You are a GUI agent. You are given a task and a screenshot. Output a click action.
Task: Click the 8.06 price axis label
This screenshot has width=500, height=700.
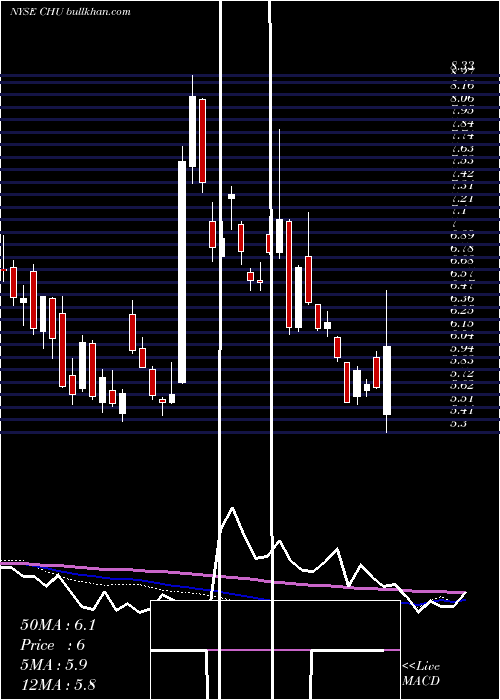pyautogui.click(x=462, y=98)
